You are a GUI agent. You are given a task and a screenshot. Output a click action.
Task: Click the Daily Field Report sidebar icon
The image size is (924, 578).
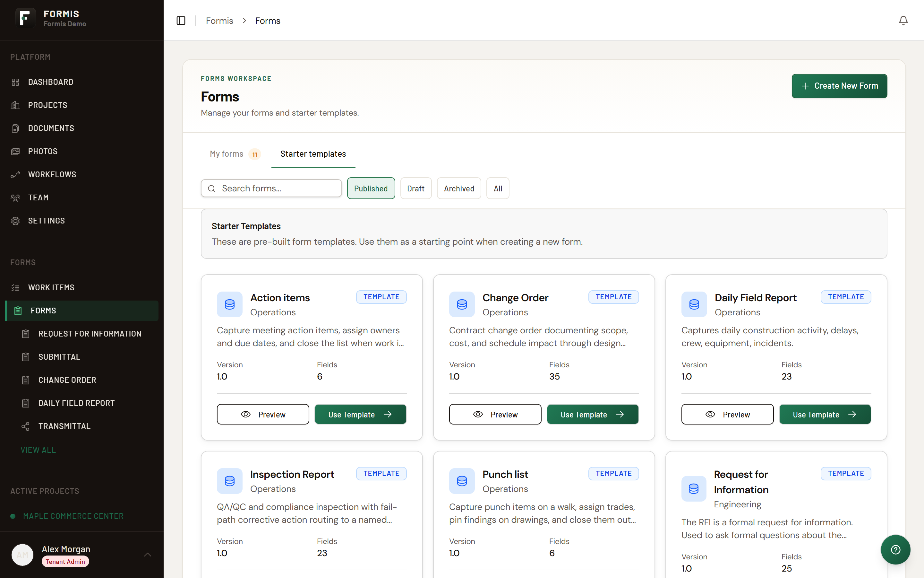click(x=26, y=403)
